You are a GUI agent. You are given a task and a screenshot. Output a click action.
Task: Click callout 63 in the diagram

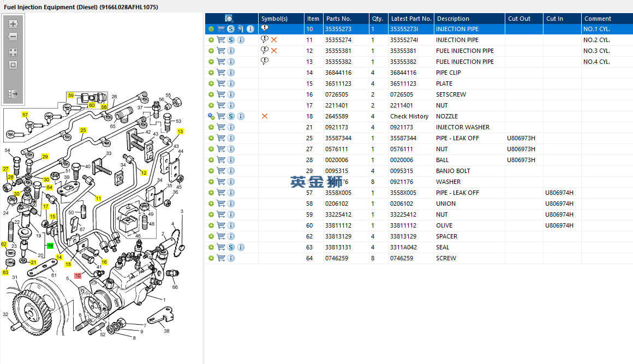[x=5, y=272]
